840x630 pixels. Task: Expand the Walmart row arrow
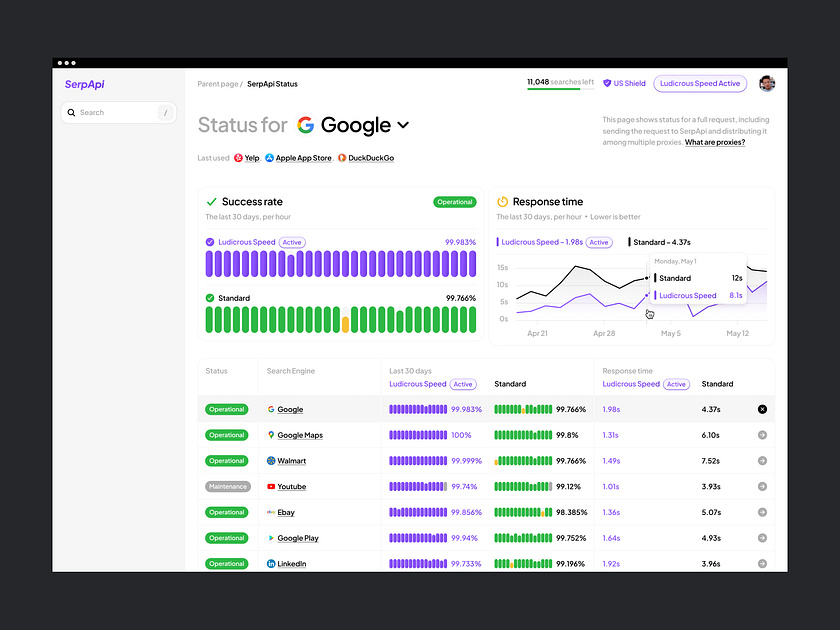[762, 461]
